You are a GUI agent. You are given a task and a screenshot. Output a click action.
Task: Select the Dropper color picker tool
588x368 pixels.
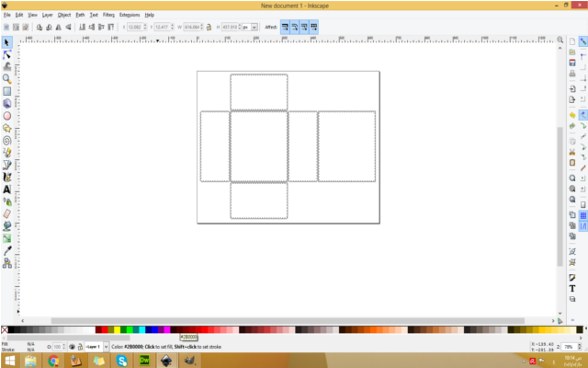click(x=6, y=250)
